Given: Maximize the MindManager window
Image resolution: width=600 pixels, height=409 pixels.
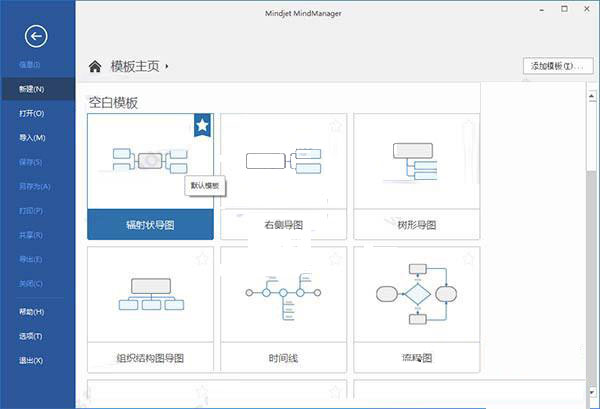Looking at the screenshot, I should click(564, 9).
